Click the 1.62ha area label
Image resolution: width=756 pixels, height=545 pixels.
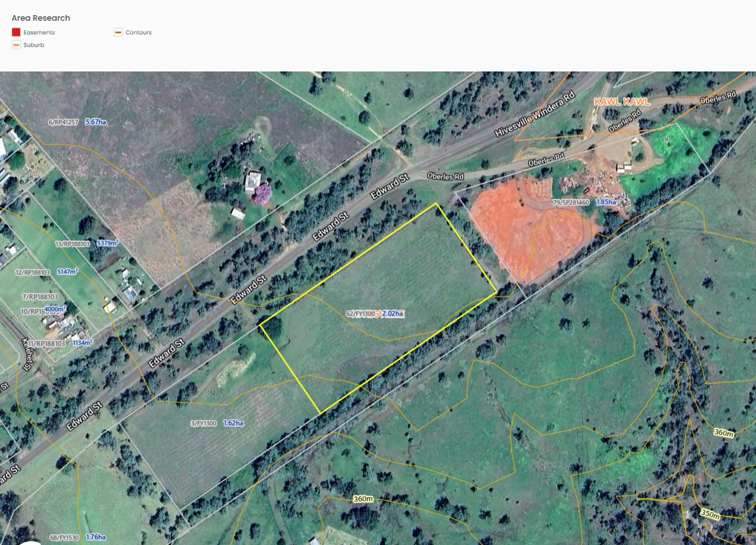[x=233, y=423]
